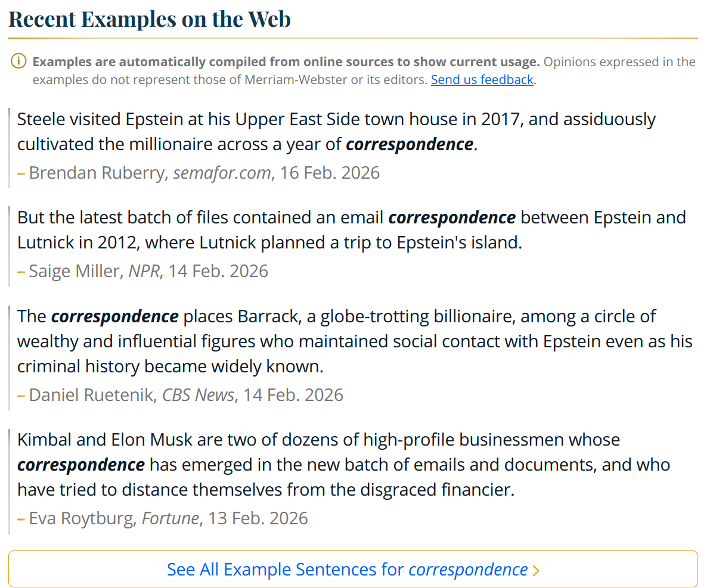The width and height of the screenshot is (713, 588).
Task: Click bold 'correspondence' in the Lutnick example
Action: (452, 217)
